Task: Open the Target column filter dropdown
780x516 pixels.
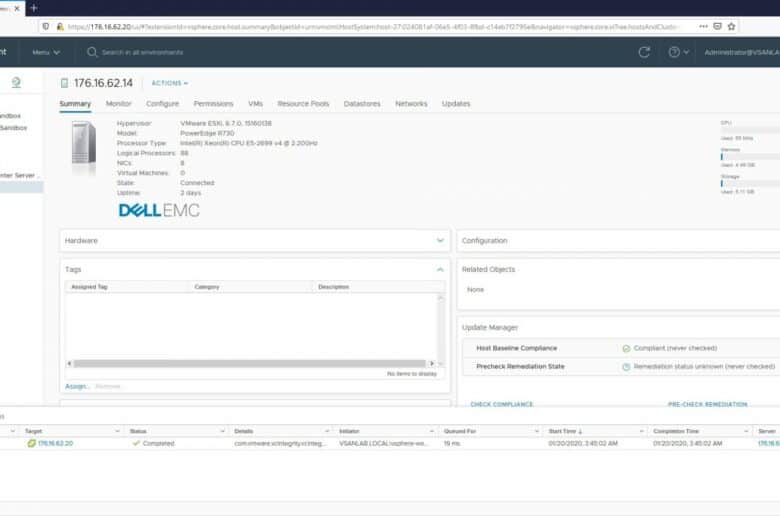Action: click(x=117, y=431)
